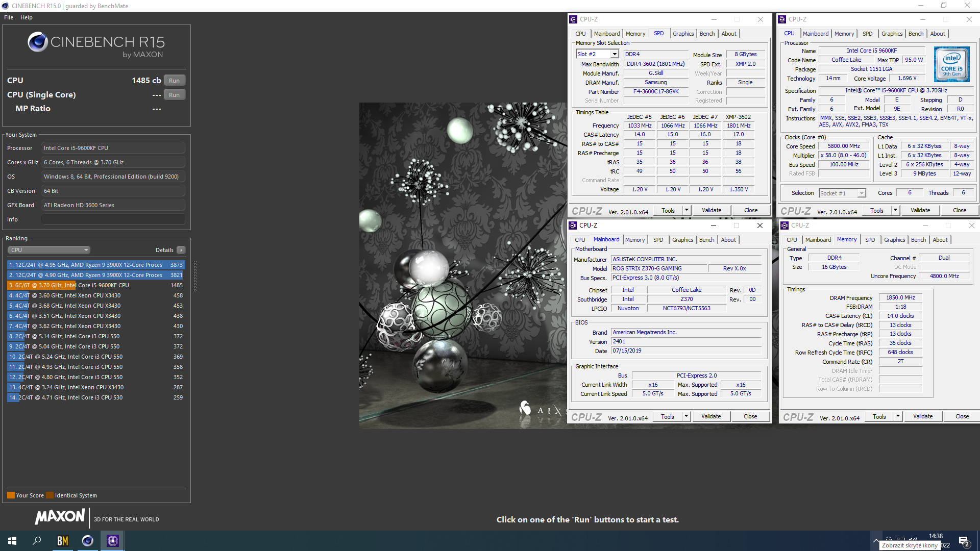Screen dimensions: 980x551
Task: Click Close button in the Mainboard window
Action: [x=750, y=416]
